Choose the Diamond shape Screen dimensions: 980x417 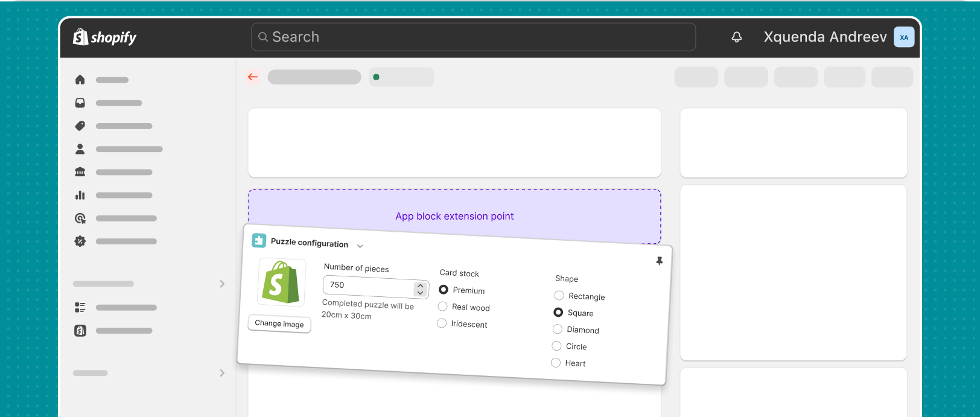(x=558, y=329)
